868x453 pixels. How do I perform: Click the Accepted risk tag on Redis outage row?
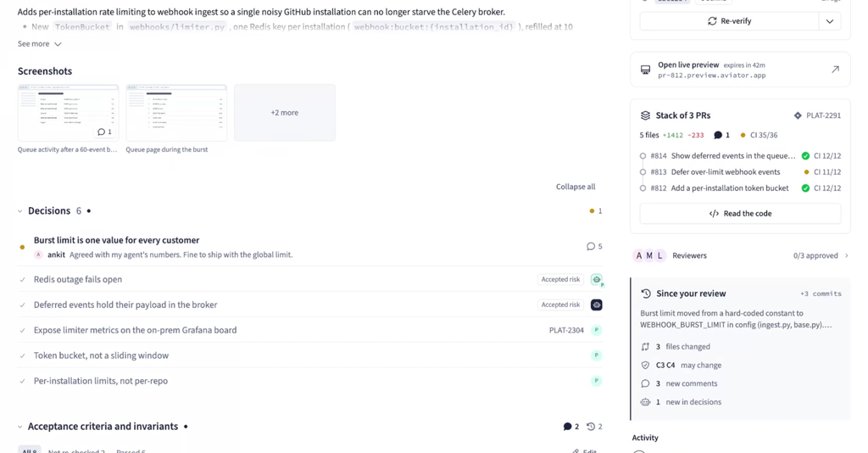point(560,279)
